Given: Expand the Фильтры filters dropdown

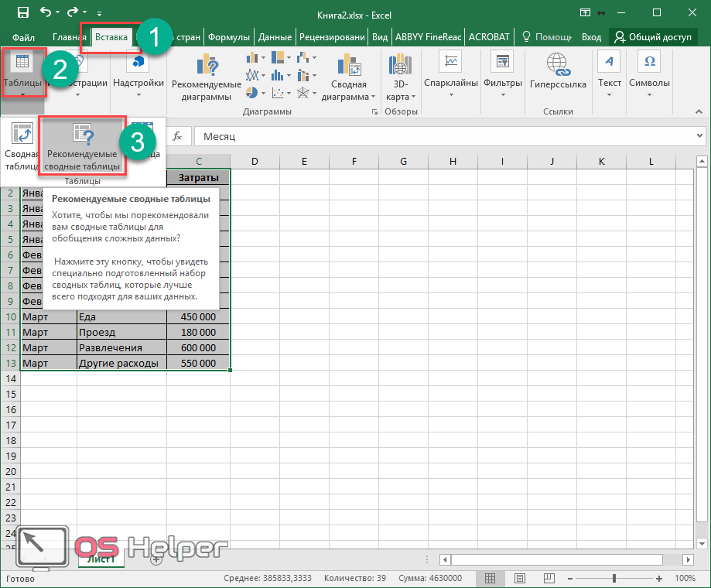Looking at the screenshot, I should (503, 72).
